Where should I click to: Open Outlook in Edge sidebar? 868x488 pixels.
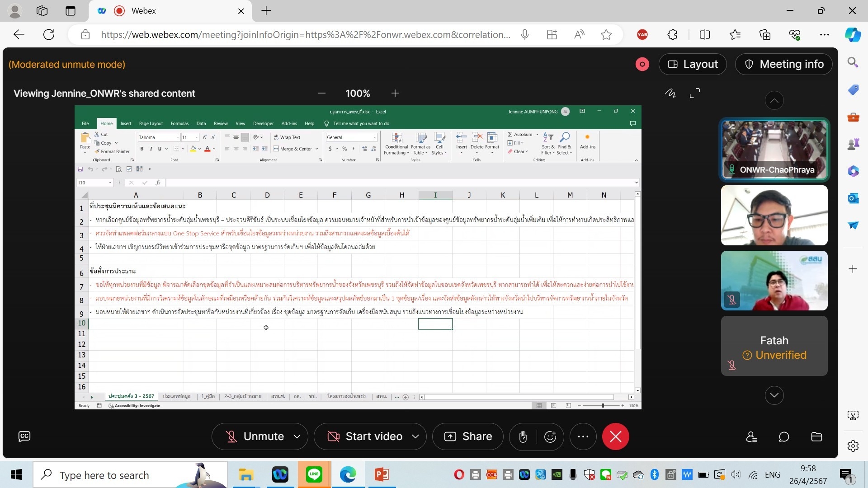[853, 198]
